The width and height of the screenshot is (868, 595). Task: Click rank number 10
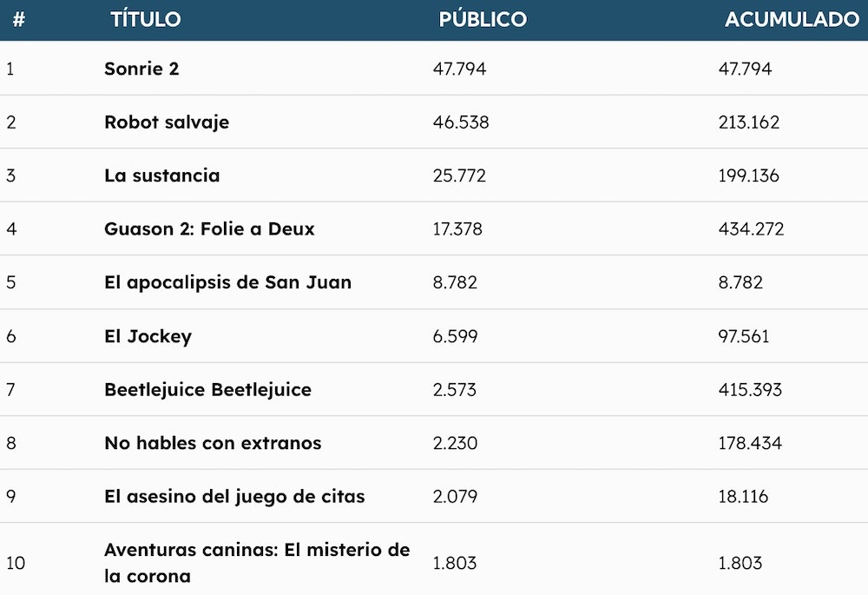click(x=16, y=563)
